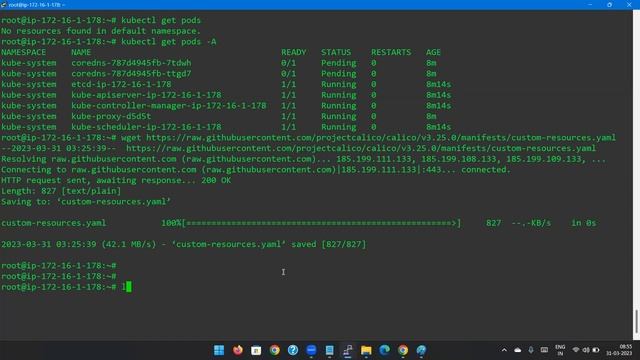640x360 pixels.
Task: Open the PuTTY window system menu icon
Action: 4,4
